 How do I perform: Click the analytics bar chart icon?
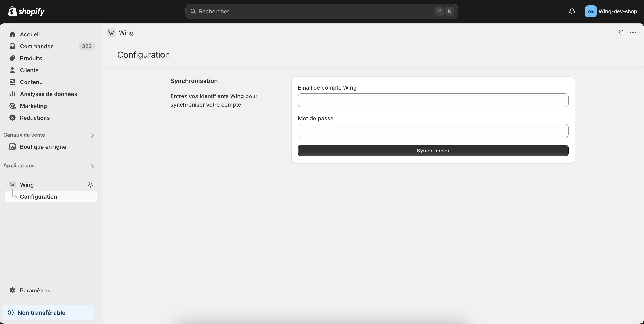coord(12,94)
